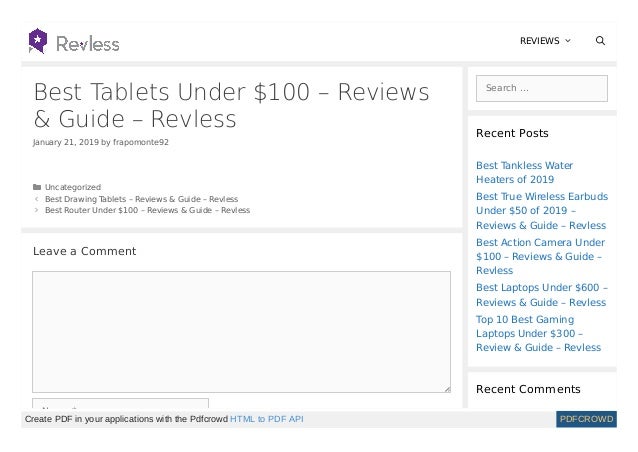This screenshot has width=638, height=452.
Task: Click the Revless star logo icon
Action: tap(38, 41)
